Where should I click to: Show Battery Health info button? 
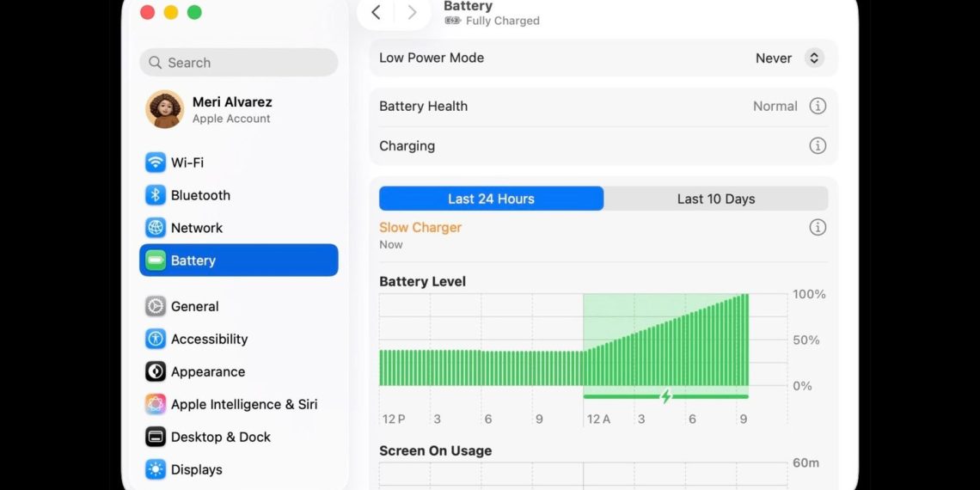coord(818,107)
